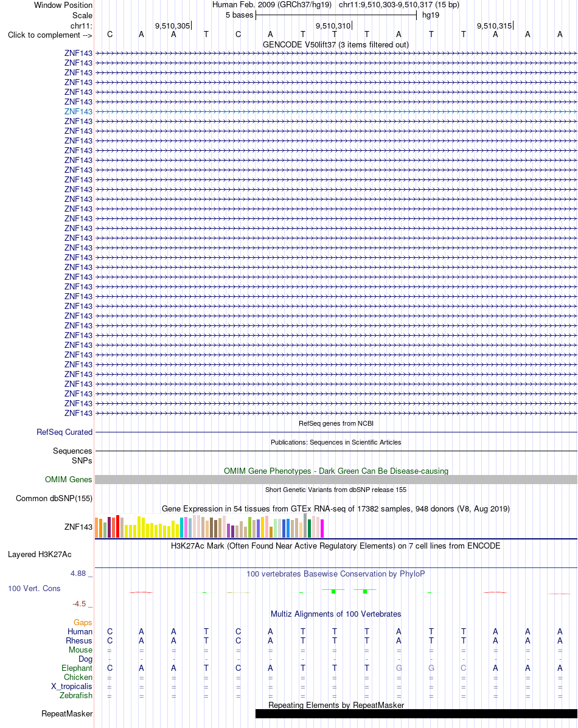Click the Dog species label
Screen dimensions: 578x728
click(86, 659)
